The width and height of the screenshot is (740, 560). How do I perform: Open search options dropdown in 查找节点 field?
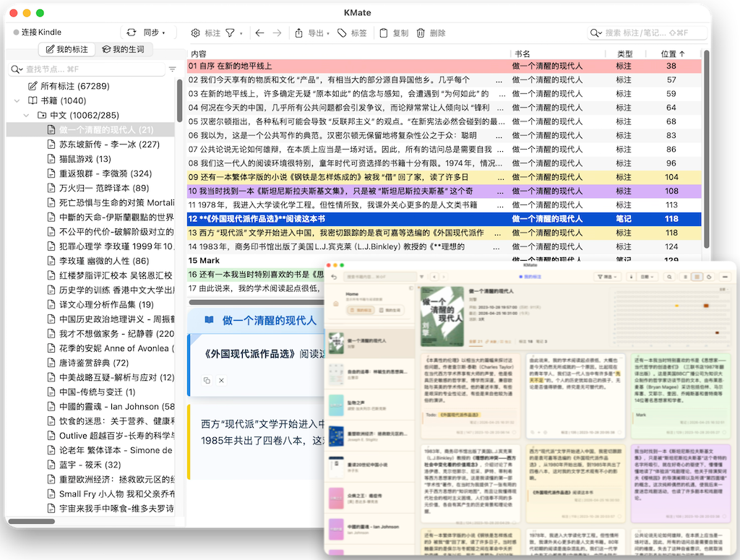(17, 69)
